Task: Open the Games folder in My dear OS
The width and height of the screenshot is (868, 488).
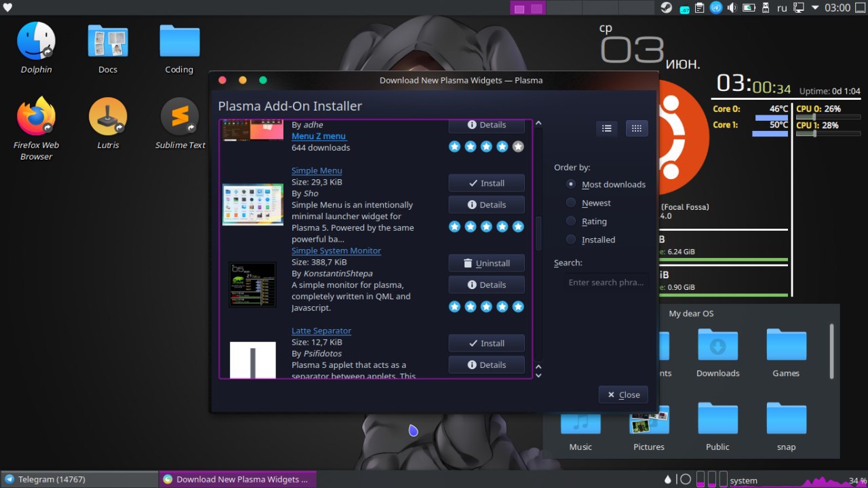Action: coord(786,353)
